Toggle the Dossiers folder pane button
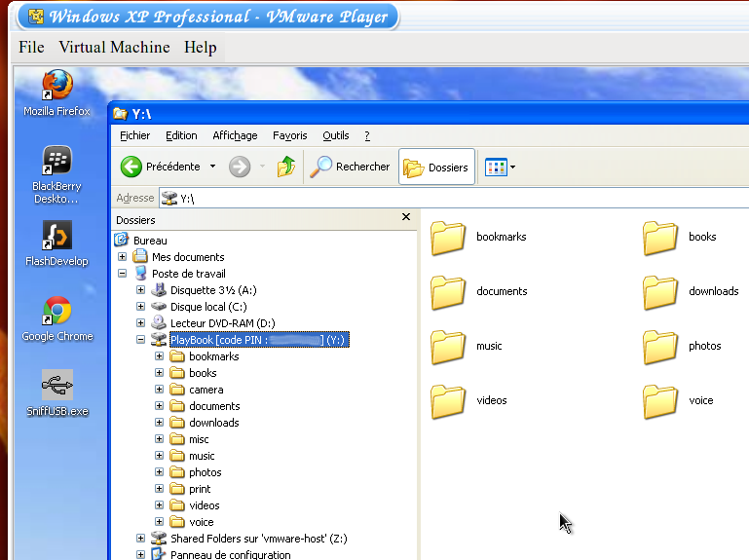Screen dimensions: 749x560 tap(436, 167)
